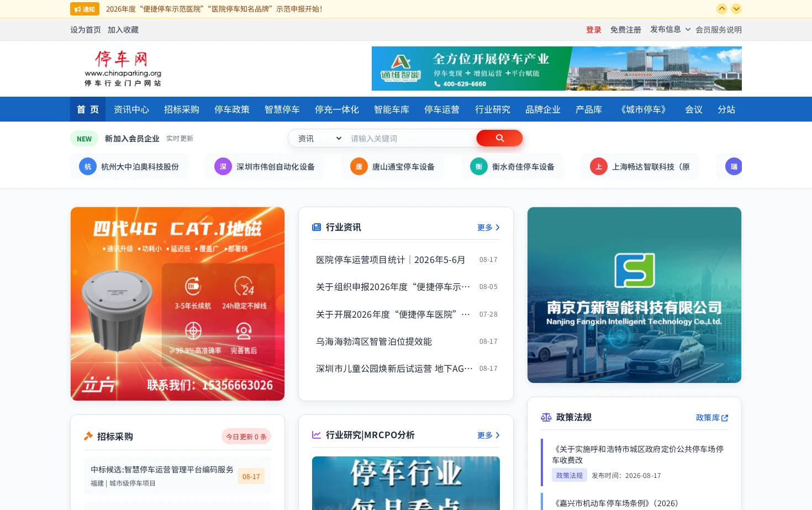Click the red search magnifier button
This screenshot has height=510, width=812.
(499, 138)
